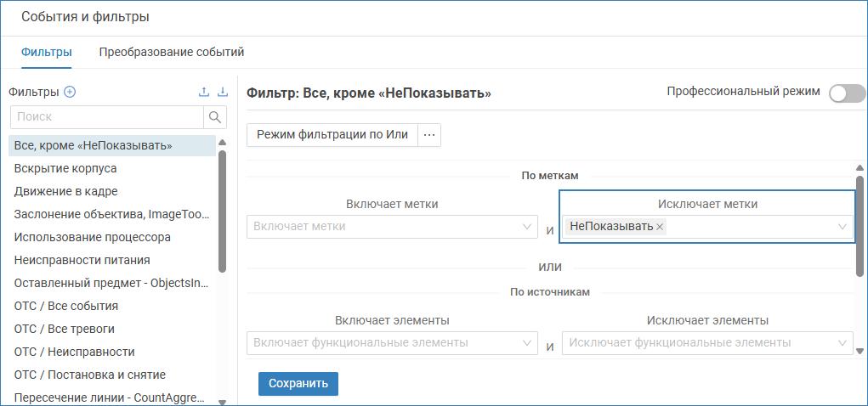Click the add filter plus icon
The width and height of the screenshot is (868, 406).
click(x=71, y=93)
